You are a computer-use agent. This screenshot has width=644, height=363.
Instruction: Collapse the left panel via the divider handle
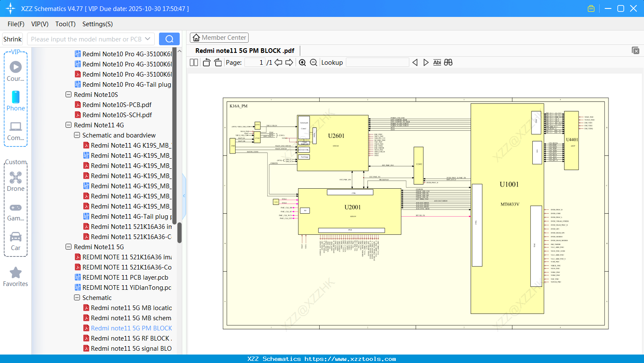(x=184, y=196)
